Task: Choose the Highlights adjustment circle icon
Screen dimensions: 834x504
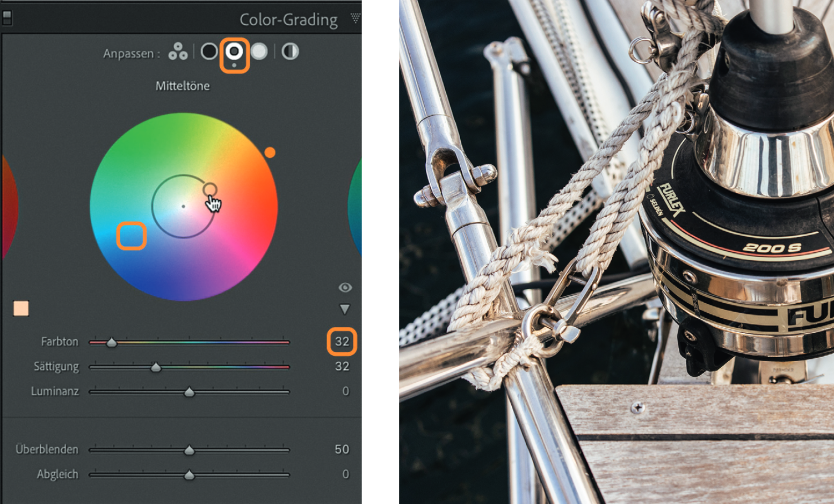Action: (259, 52)
